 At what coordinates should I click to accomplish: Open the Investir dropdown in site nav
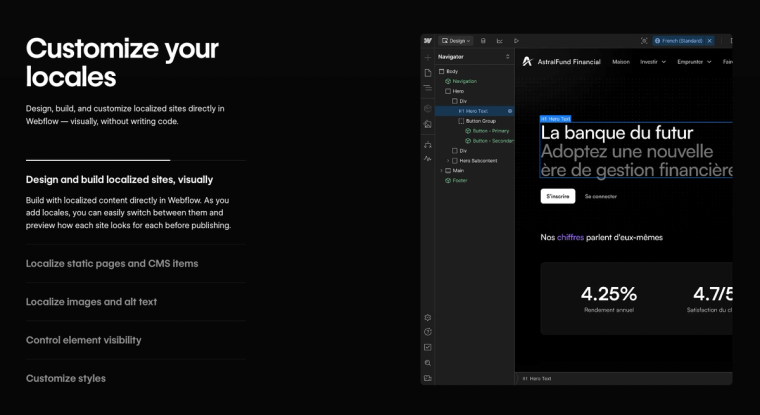pos(653,62)
